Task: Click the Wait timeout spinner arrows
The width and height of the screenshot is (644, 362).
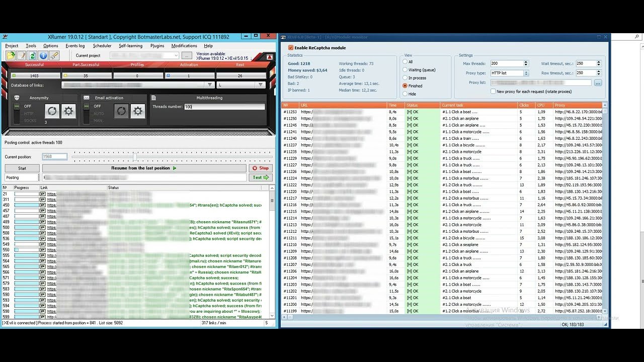Action: point(599,64)
